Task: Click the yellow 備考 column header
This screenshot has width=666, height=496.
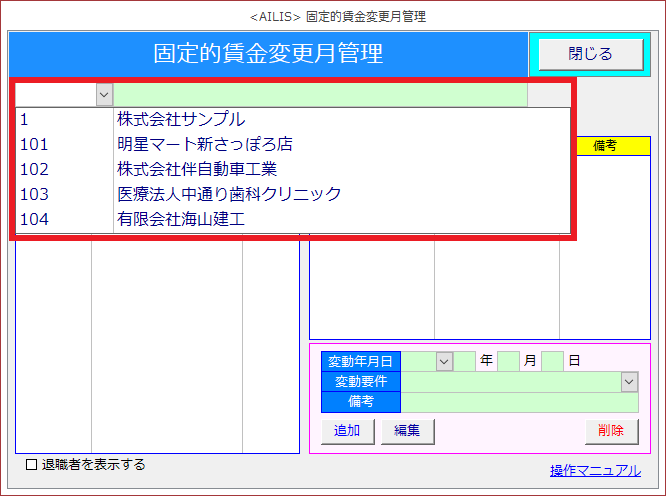Action: point(604,145)
